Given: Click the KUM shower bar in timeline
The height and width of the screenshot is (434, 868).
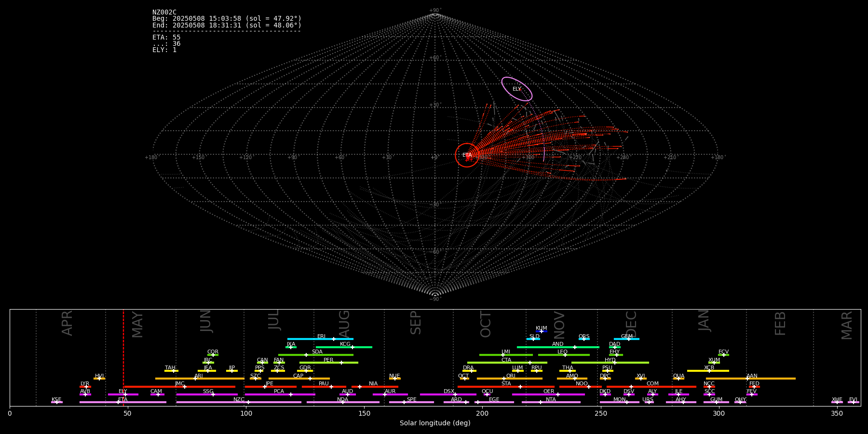Looking at the screenshot, I should [542, 331].
